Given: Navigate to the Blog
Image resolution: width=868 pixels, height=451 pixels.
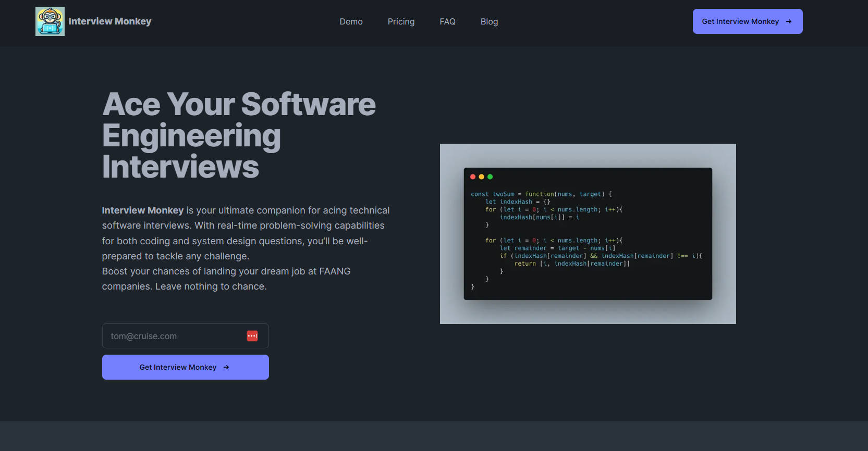Looking at the screenshot, I should [489, 21].
